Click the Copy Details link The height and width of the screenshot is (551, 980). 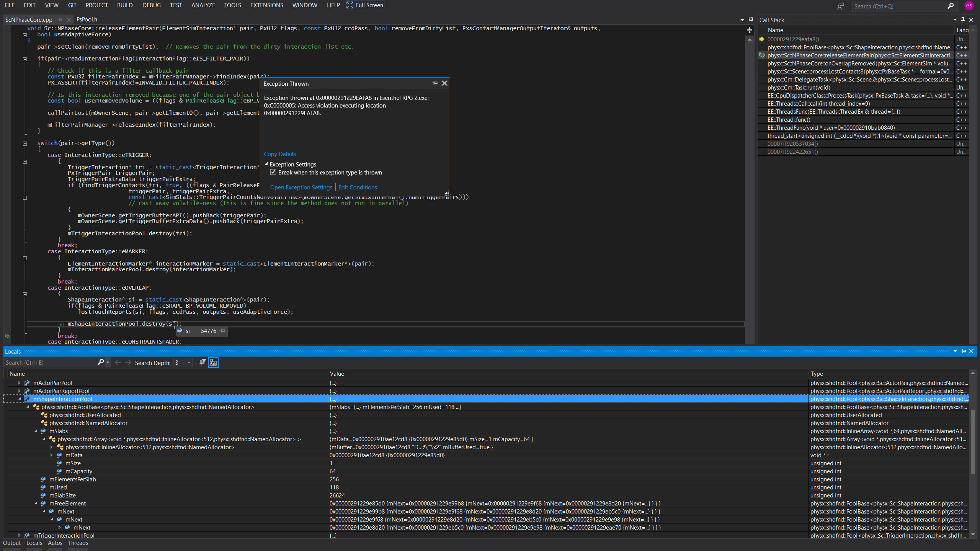coord(279,154)
